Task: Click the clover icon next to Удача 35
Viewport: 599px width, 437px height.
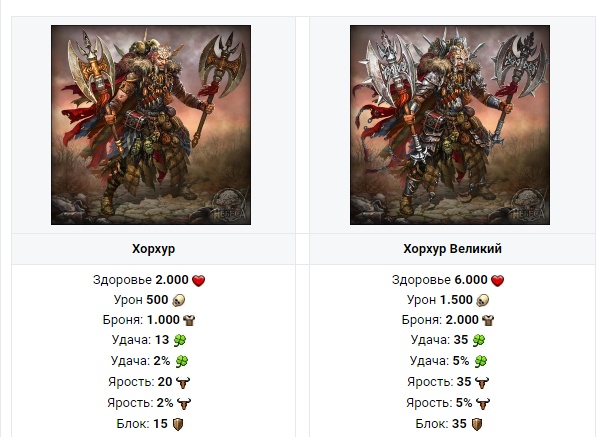Action: (479, 340)
